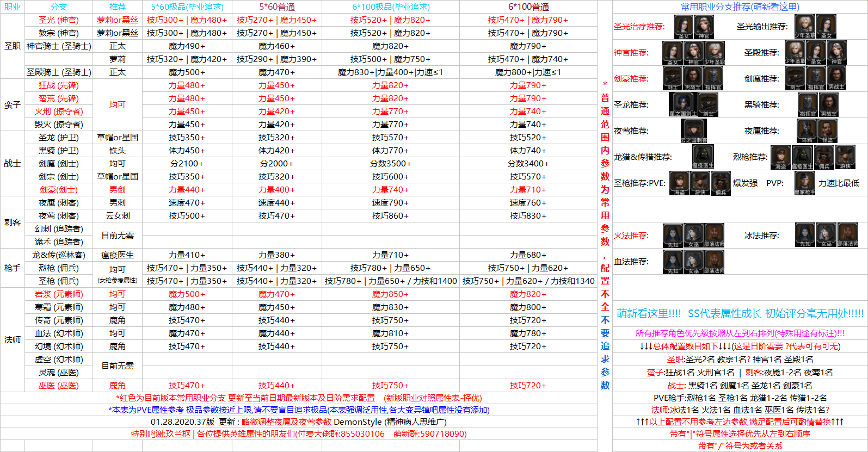Screen dimensions: 868x452
Task: Select the PVE枪手:烈枪1名 config line
Action: pyautogui.click(x=740, y=398)
